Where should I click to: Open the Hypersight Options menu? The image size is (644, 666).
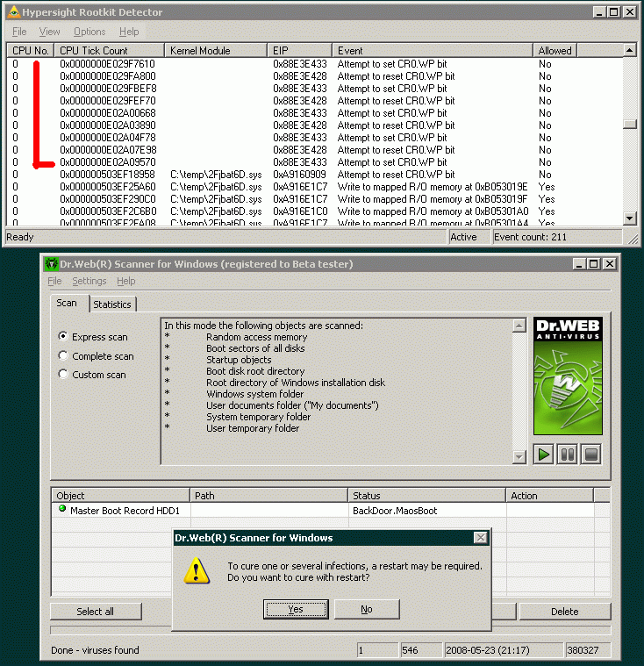[x=89, y=32]
